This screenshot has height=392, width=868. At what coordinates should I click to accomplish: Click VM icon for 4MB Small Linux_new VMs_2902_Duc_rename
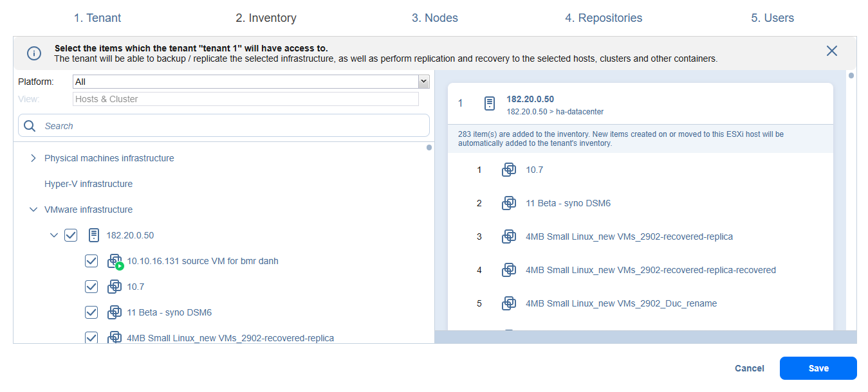pos(508,303)
